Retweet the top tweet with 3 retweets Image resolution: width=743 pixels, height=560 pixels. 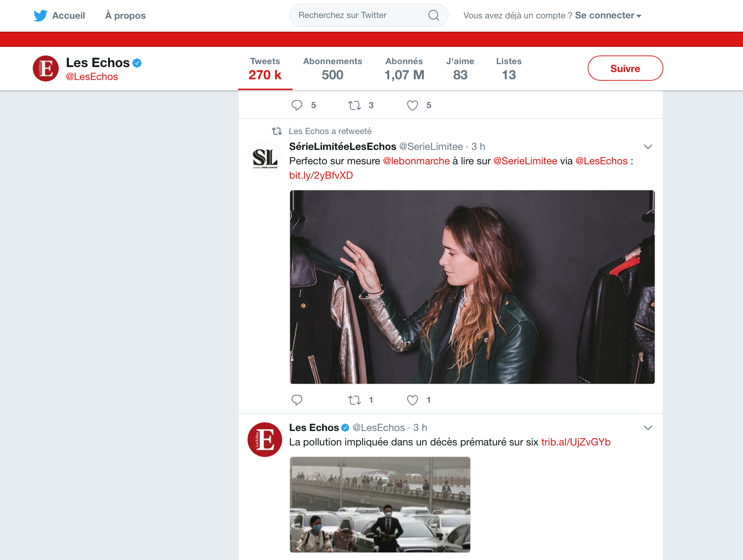point(355,105)
